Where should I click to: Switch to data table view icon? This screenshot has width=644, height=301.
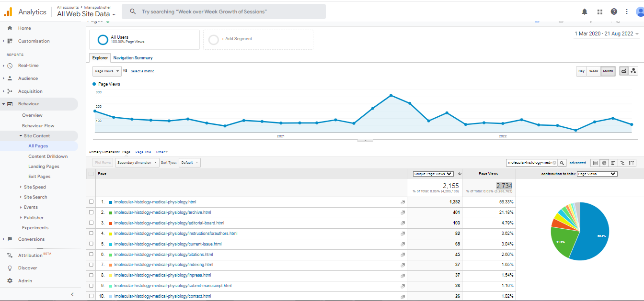click(596, 163)
